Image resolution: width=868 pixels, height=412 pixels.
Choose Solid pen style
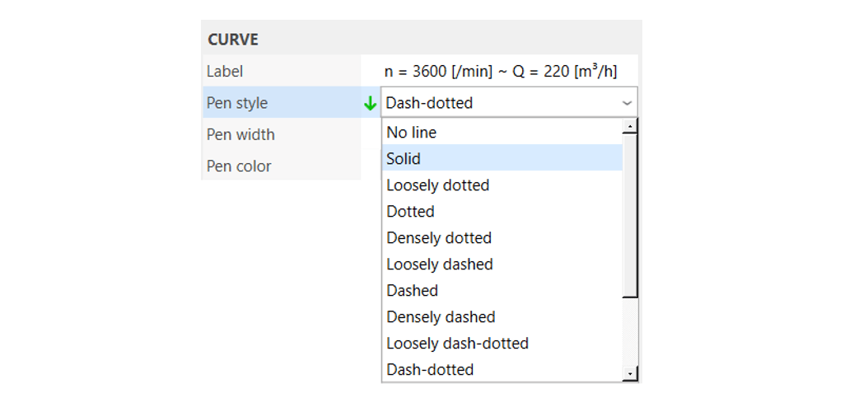coord(502,159)
